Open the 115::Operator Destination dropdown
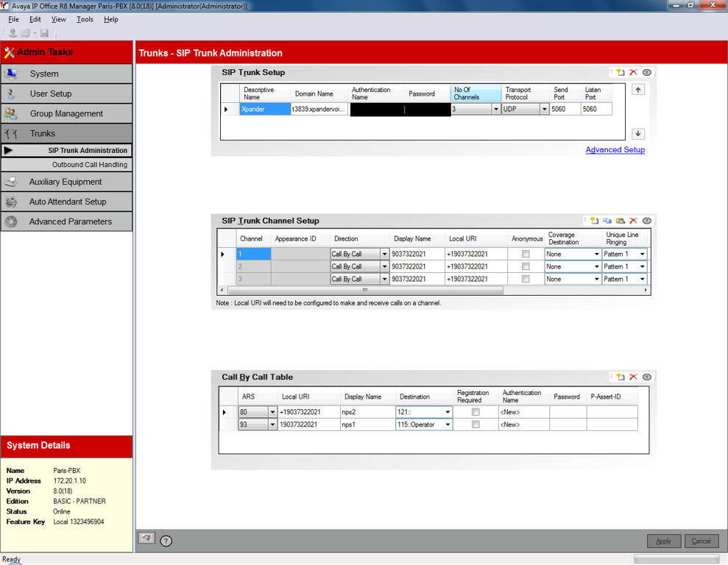 pyautogui.click(x=448, y=424)
